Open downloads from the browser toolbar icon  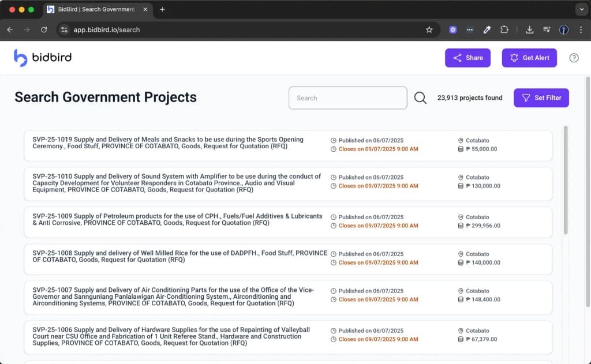tap(529, 29)
